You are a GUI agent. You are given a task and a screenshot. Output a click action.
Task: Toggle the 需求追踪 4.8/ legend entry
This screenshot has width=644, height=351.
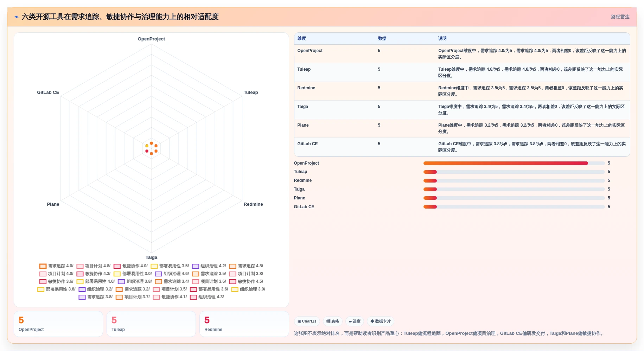coord(246,266)
